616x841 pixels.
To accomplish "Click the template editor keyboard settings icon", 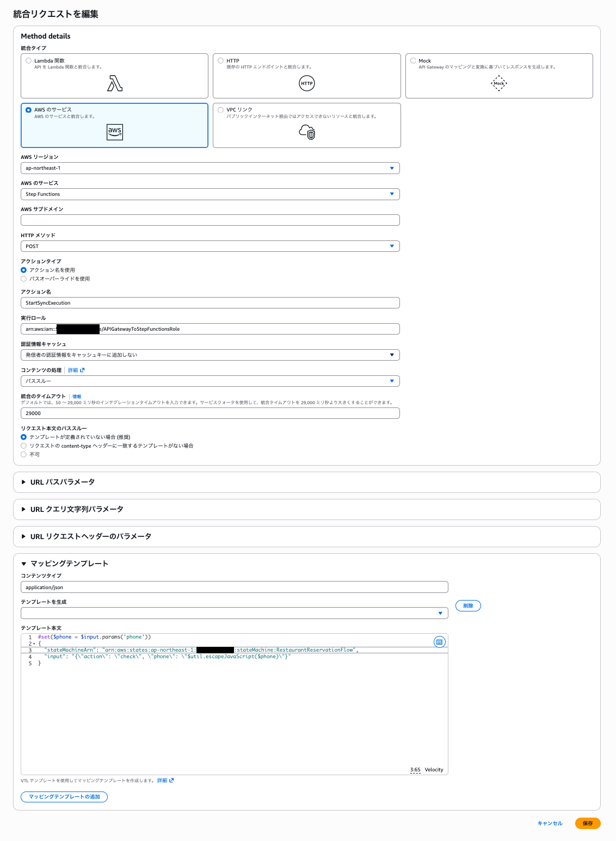I will pyautogui.click(x=439, y=642).
